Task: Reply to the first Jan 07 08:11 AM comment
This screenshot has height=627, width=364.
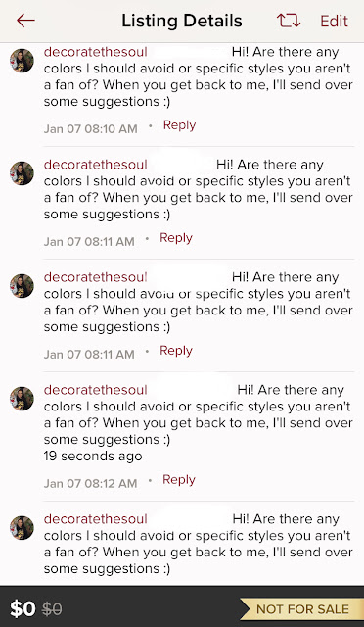Action: point(176,238)
